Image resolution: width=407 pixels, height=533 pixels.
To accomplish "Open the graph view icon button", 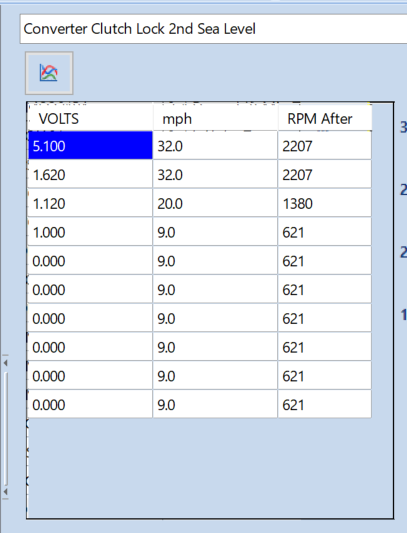I will tap(49, 73).
